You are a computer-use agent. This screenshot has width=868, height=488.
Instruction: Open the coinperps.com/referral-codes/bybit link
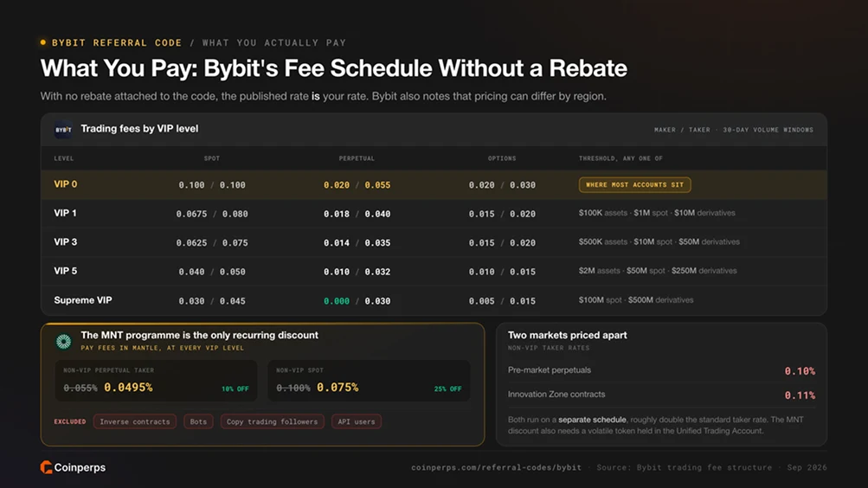(x=496, y=467)
